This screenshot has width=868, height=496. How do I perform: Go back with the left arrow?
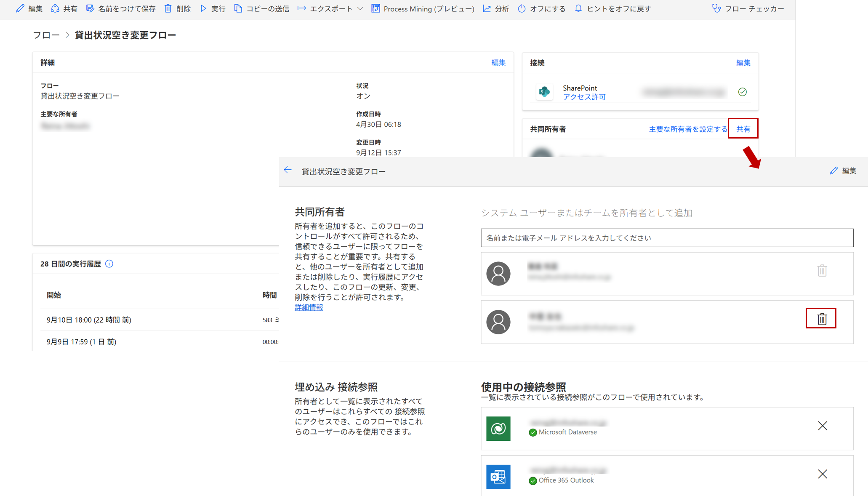point(288,170)
